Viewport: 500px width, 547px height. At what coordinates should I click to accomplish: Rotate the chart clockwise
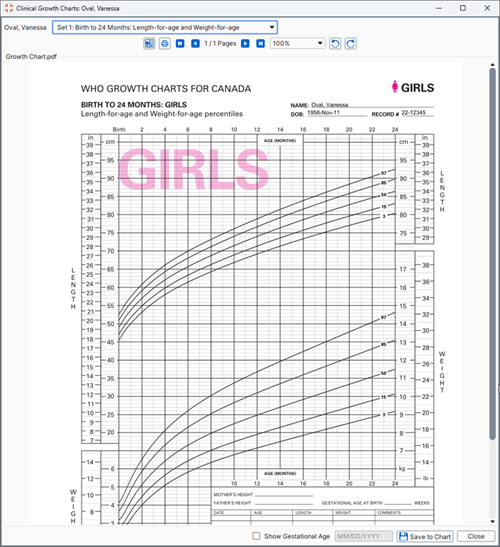point(351,44)
